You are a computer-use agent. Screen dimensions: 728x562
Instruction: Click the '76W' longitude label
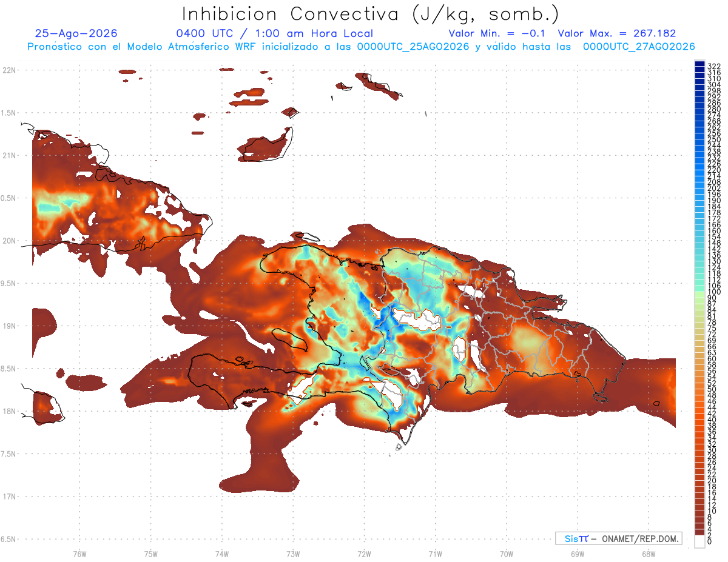click(x=79, y=554)
